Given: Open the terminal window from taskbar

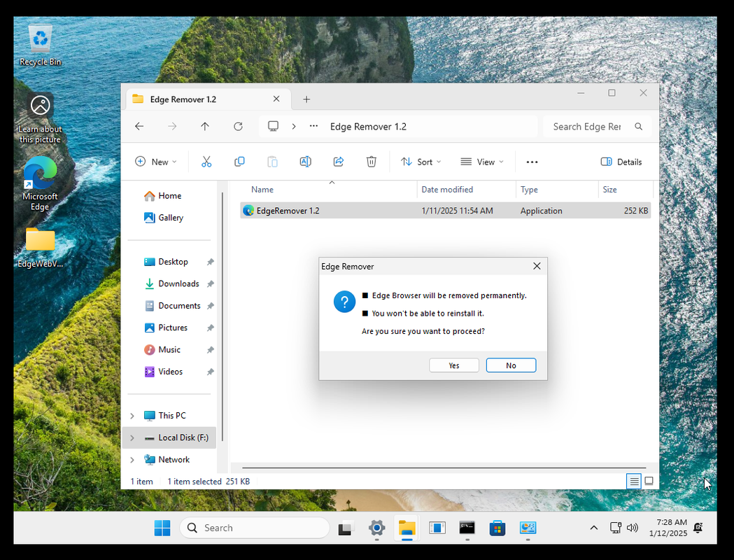Looking at the screenshot, I should pos(467,528).
